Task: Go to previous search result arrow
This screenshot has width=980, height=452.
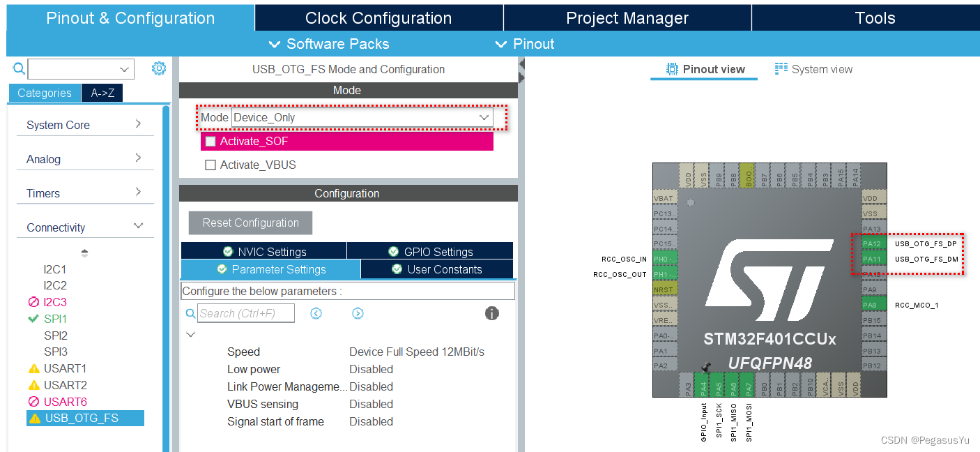Action: (x=316, y=313)
